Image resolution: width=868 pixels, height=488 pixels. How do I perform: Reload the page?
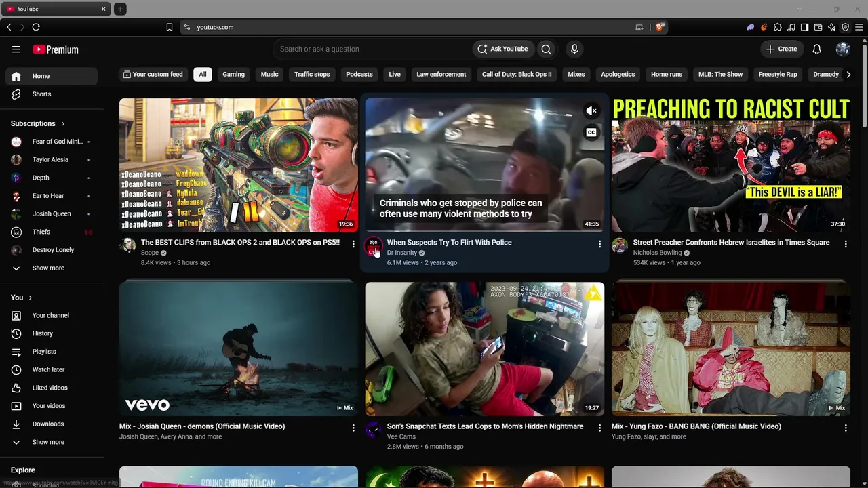[36, 27]
